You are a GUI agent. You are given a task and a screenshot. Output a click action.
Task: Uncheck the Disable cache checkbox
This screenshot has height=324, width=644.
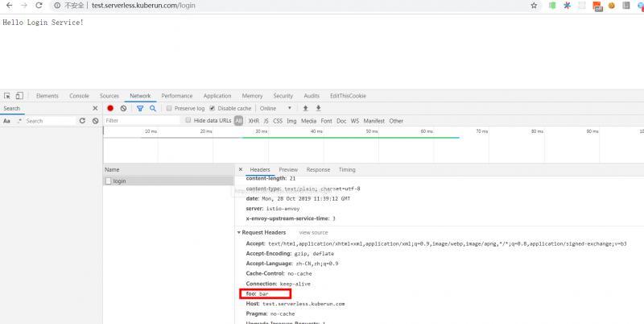212,108
